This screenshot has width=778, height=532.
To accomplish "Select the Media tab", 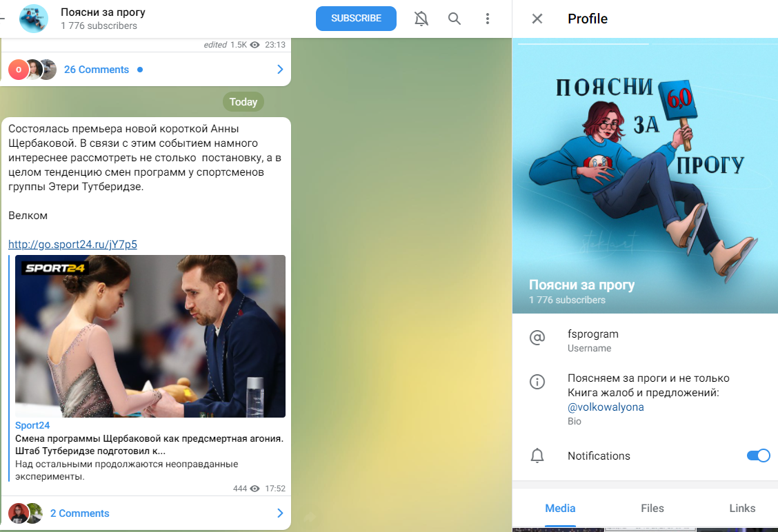I will click(560, 508).
